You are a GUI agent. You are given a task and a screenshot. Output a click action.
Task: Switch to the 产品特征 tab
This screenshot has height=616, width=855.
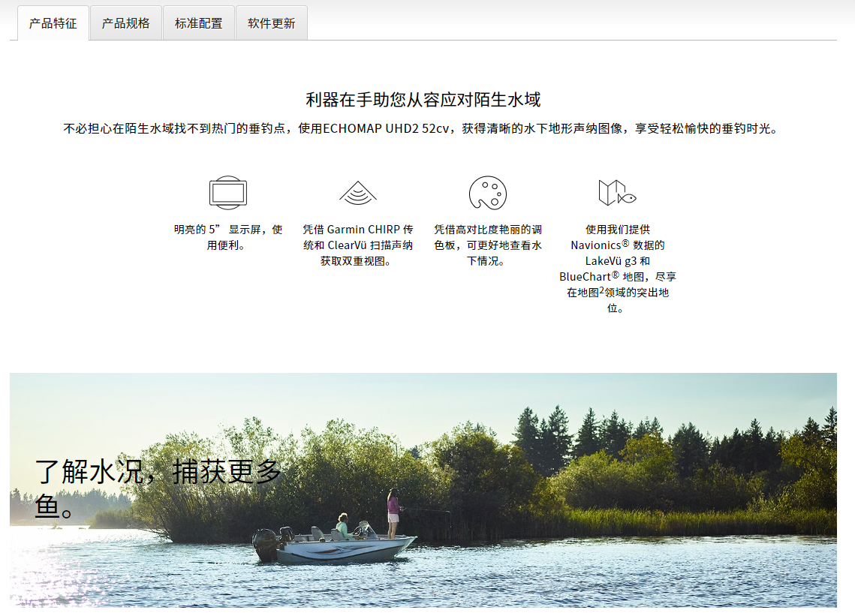coord(53,23)
